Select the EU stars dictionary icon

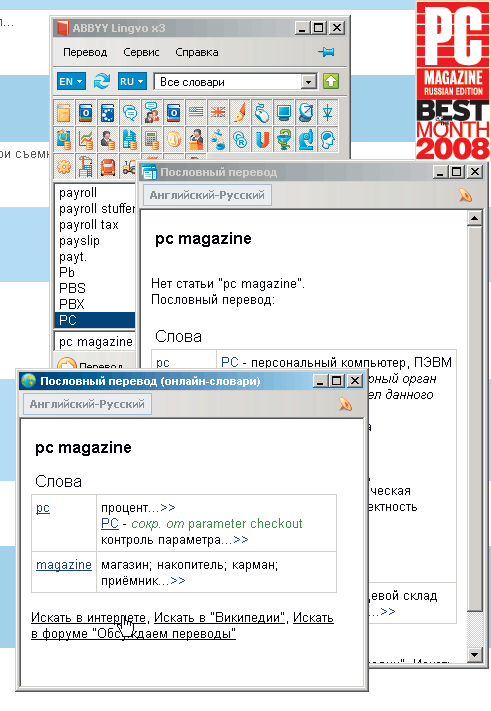(x=107, y=112)
